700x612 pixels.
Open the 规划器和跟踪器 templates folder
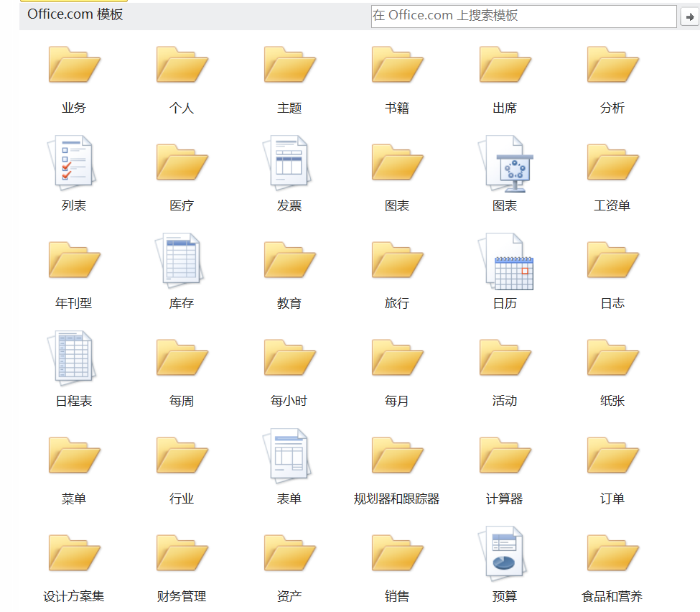397,456
